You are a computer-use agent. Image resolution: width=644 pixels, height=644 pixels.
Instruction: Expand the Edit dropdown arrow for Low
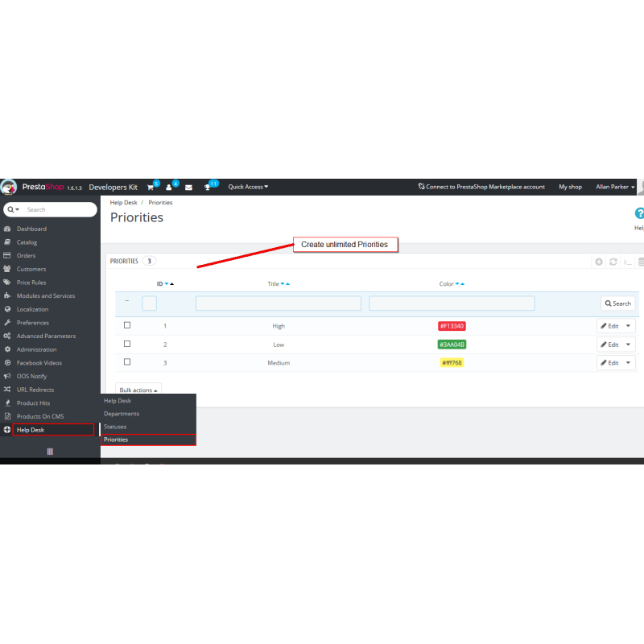(x=629, y=345)
